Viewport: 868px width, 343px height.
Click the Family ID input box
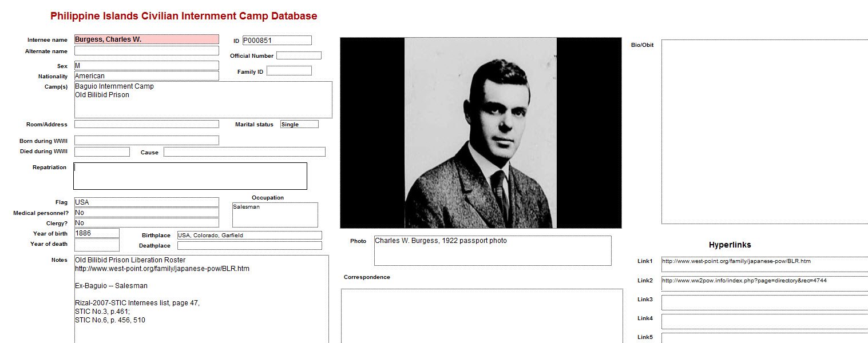pos(289,71)
